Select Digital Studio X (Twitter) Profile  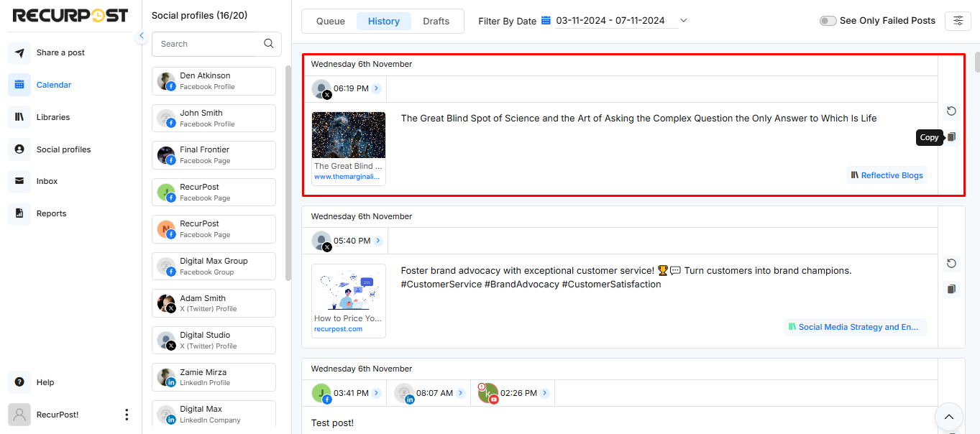pyautogui.click(x=214, y=341)
